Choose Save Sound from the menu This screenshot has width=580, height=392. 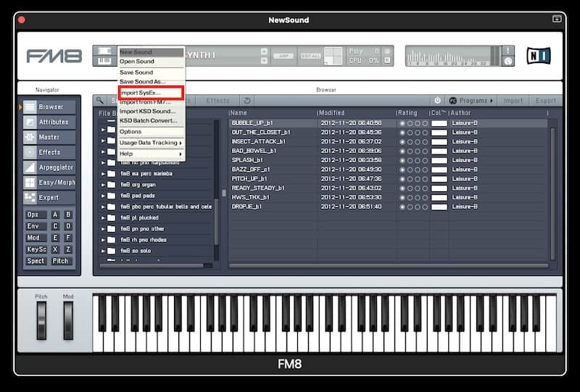[151, 72]
